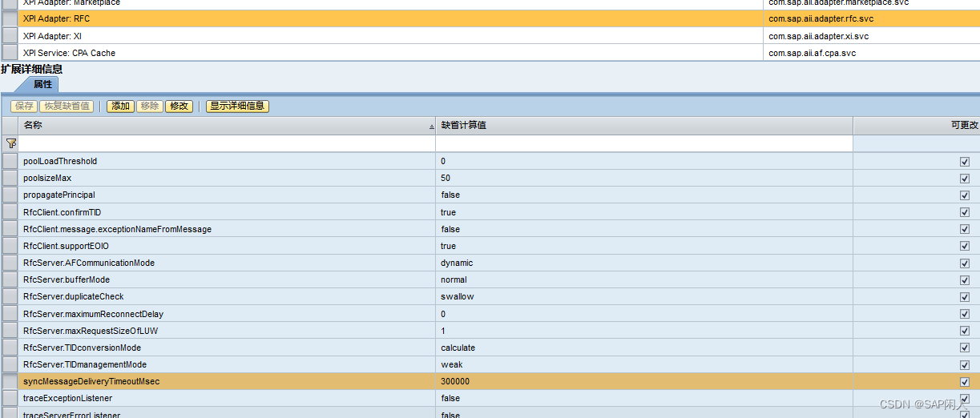Click the RfcClient.confirmTID property name

62,212
